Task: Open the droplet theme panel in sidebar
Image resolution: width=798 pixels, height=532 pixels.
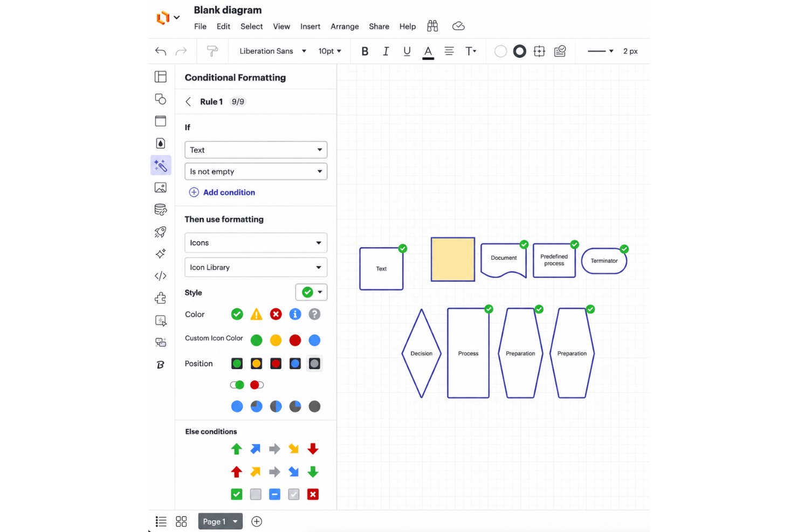Action: [161, 143]
